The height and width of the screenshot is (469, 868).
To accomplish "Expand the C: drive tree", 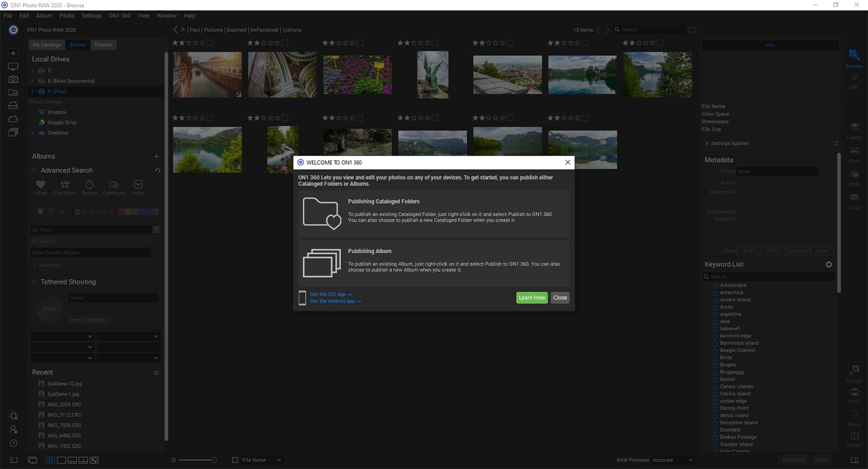I will 33,70.
